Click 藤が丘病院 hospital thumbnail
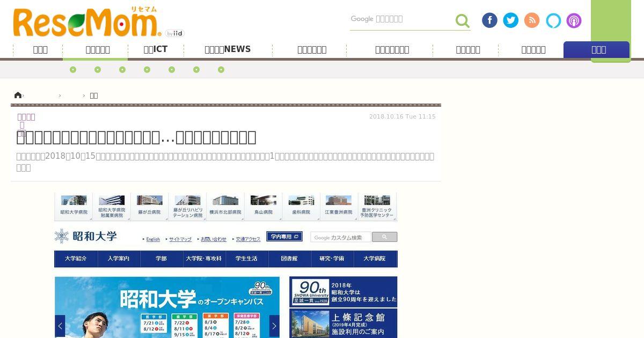The image size is (644, 338). tap(149, 207)
